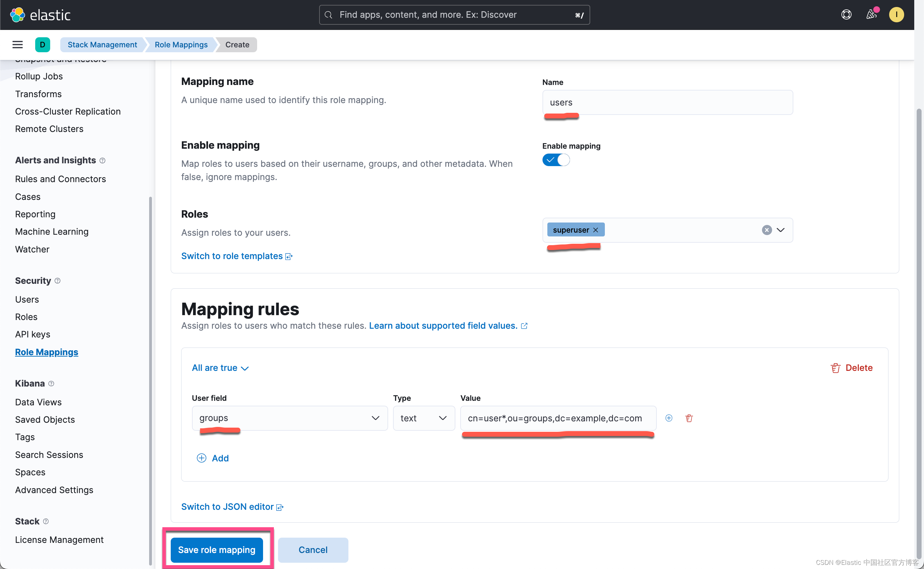Screen dimensions: 924x569
Task: Open the user avatar menu
Action: [x=896, y=15]
